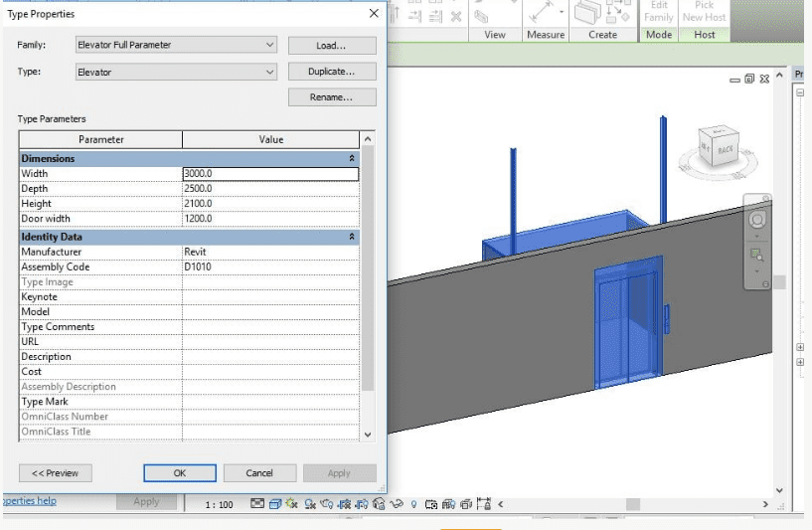
Task: Open the Steering Wheel navigation tool
Action: 757,220
